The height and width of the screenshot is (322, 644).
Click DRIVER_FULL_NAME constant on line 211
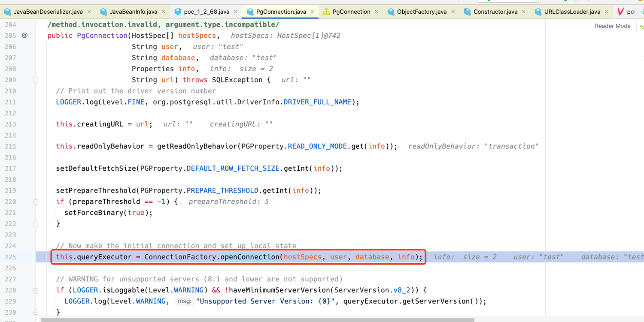click(x=317, y=102)
